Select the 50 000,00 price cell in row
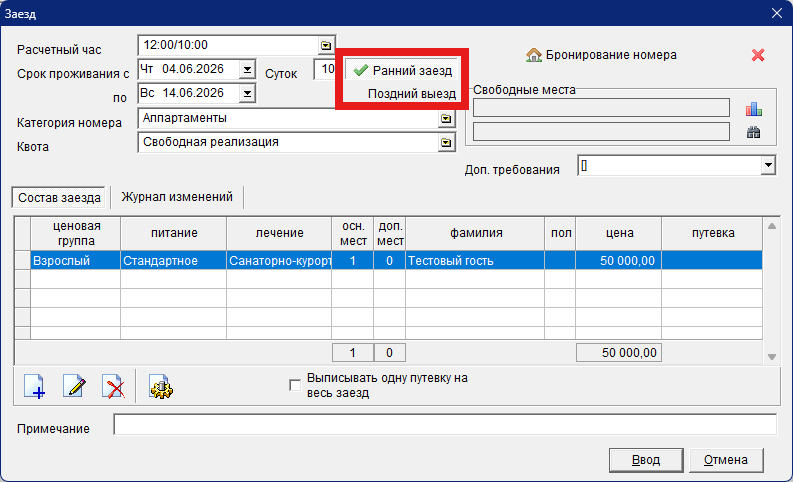793x482 pixels. [x=619, y=260]
